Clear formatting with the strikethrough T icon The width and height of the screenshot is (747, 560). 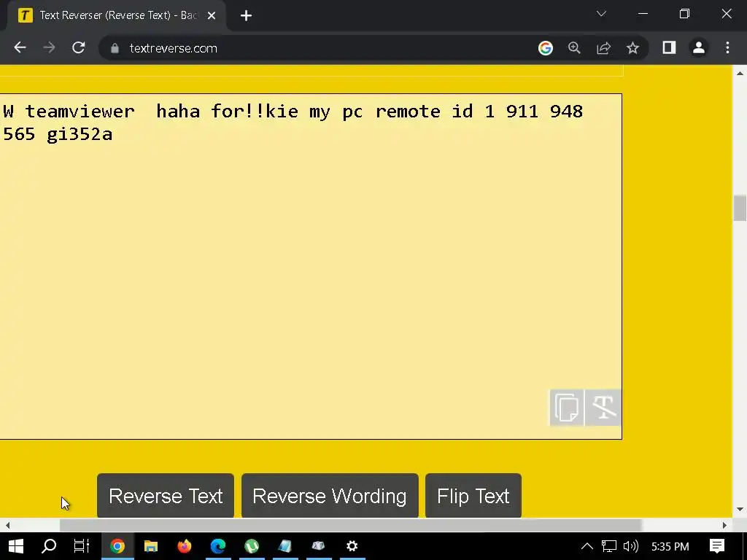pos(603,408)
